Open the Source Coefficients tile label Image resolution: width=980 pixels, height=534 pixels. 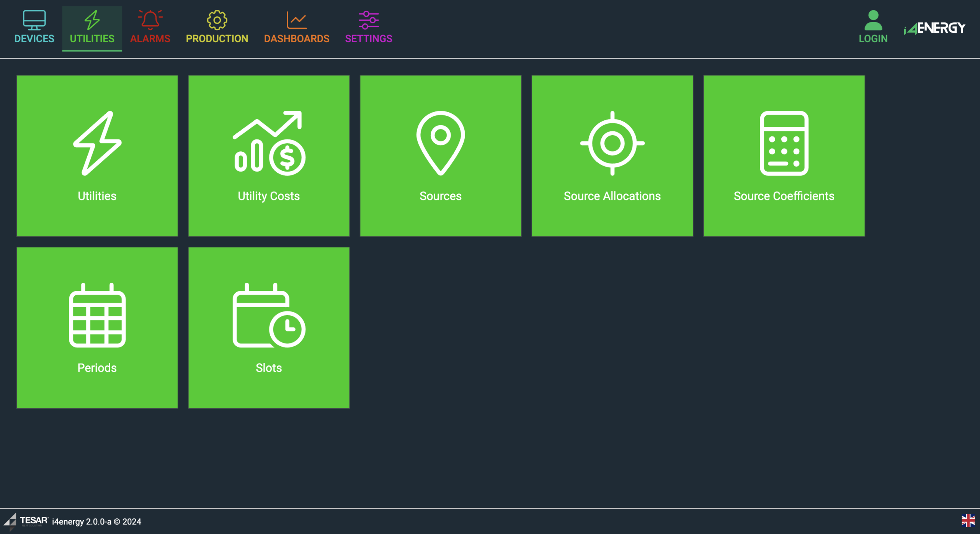(x=784, y=196)
